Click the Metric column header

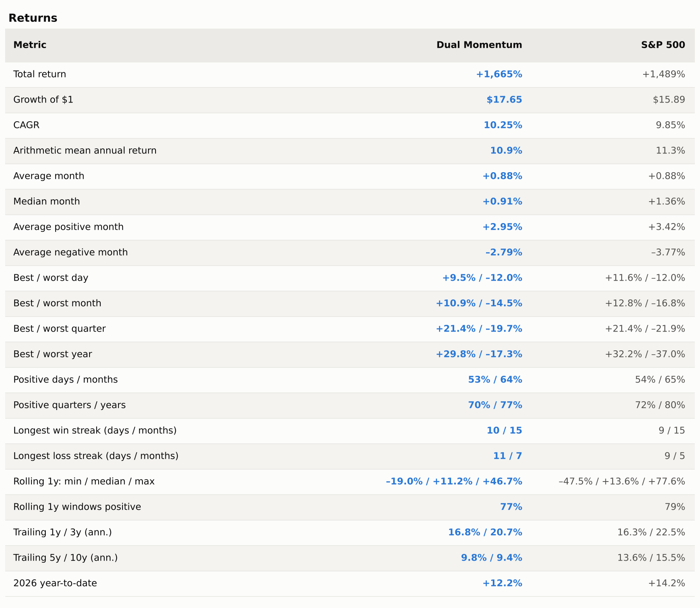pos(30,45)
